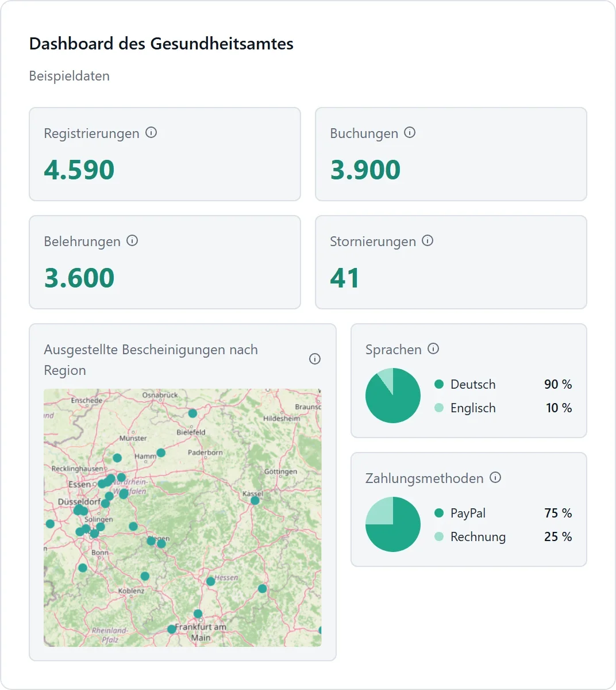Click the Deutsch 90 % value
The width and height of the screenshot is (616, 690).
coord(558,384)
